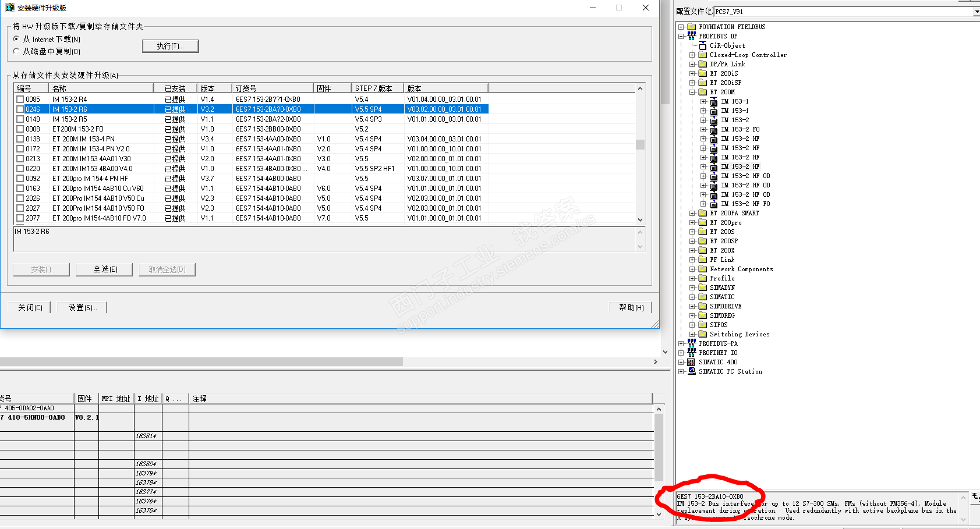The height and width of the screenshot is (529, 980).
Task: Collapse the PROFIBUS DP tree node
Action: (681, 36)
